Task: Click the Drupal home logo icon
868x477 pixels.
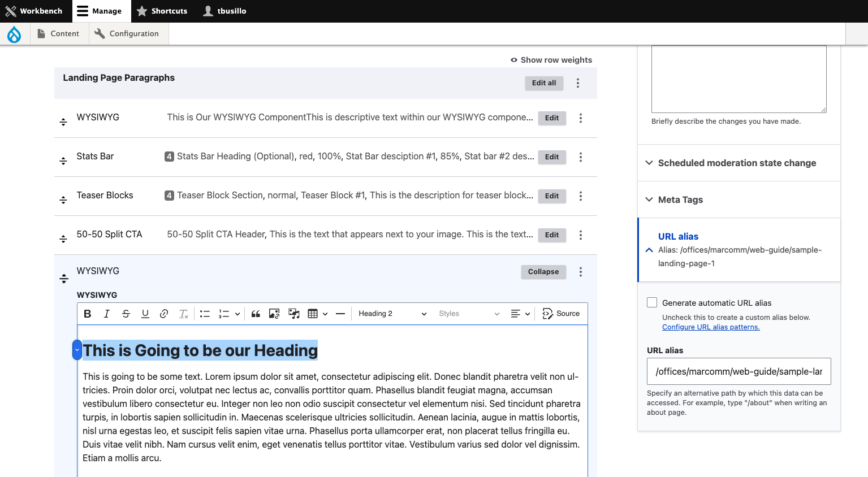Action: 14,34
